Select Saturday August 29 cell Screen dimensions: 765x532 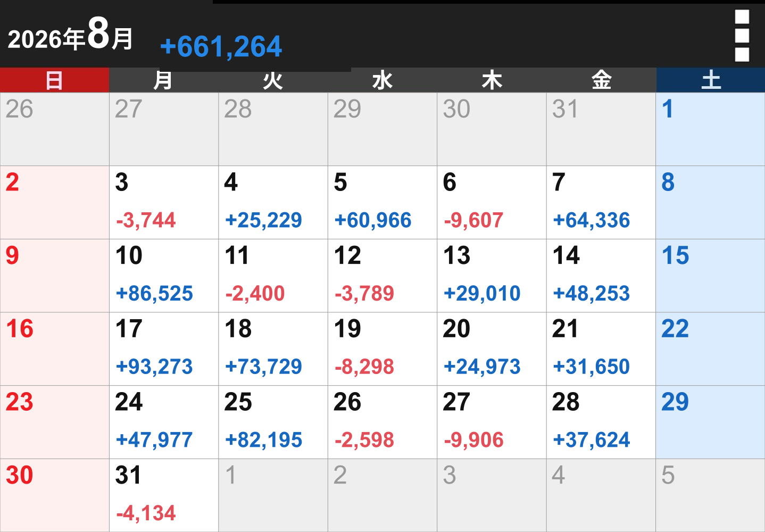tap(711, 422)
